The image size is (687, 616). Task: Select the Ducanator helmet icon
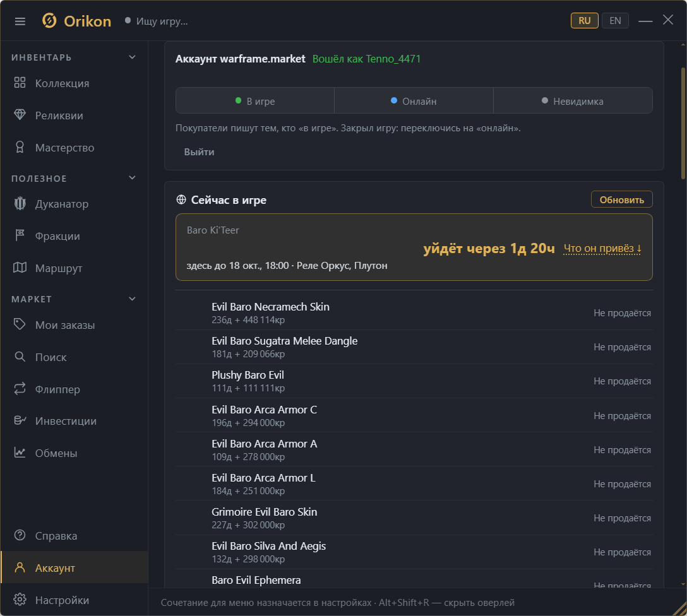point(20,203)
